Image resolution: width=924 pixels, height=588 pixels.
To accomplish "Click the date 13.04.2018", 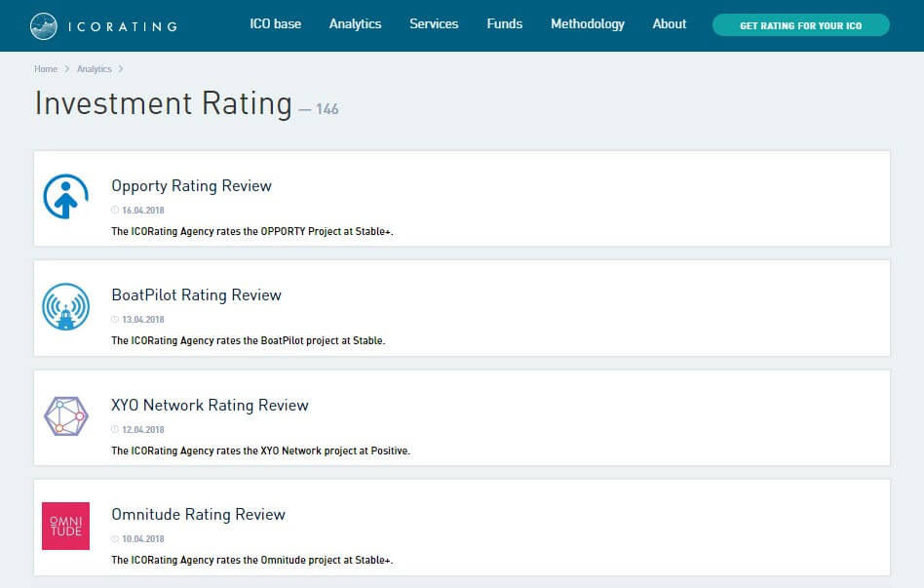I will pyautogui.click(x=143, y=320).
